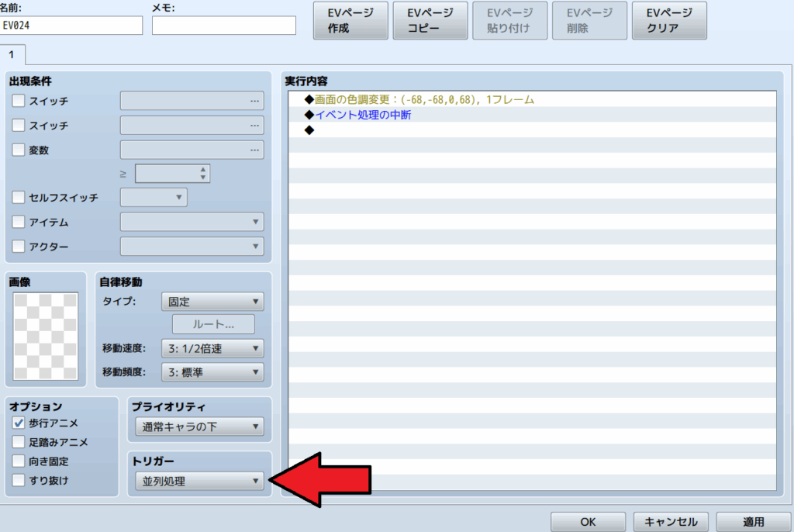Select the empty third command line
This screenshot has width=794, height=532.
click(532, 130)
